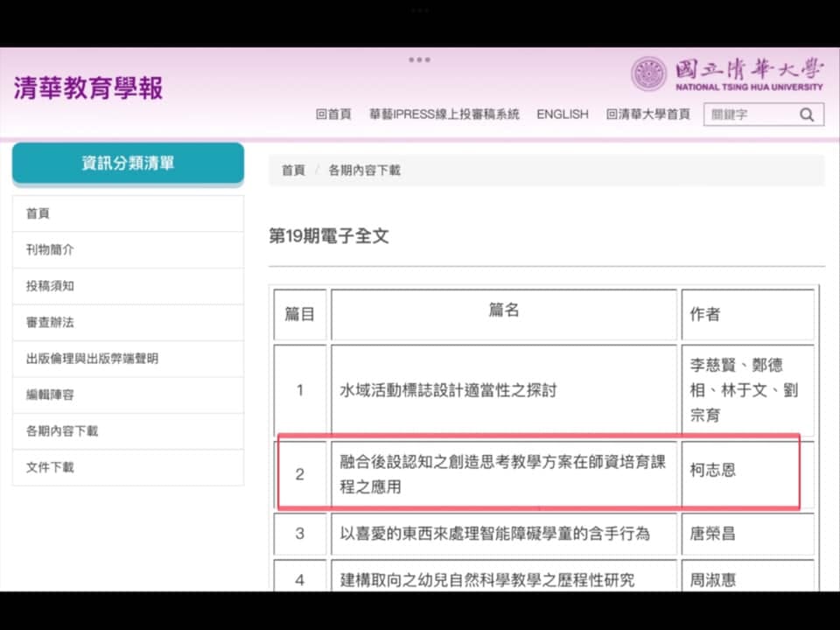Open article 以喜愛的東西來處理智能障礙學童的含手行為
Viewport: 840px width, 630px height.
[x=494, y=534]
